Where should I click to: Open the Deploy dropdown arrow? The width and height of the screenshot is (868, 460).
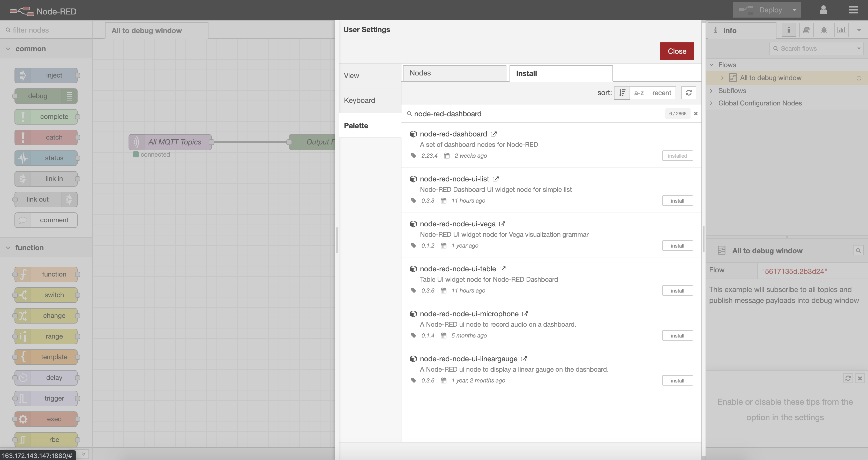tap(794, 10)
